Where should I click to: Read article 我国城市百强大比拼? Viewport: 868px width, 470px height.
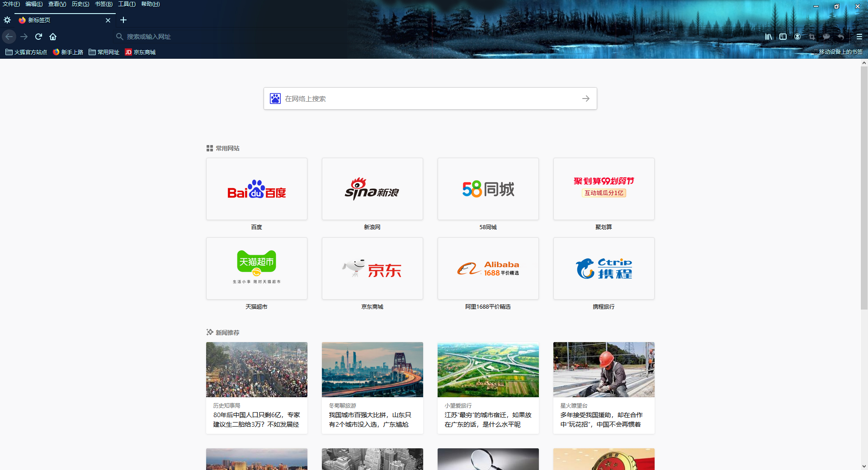[370, 420]
